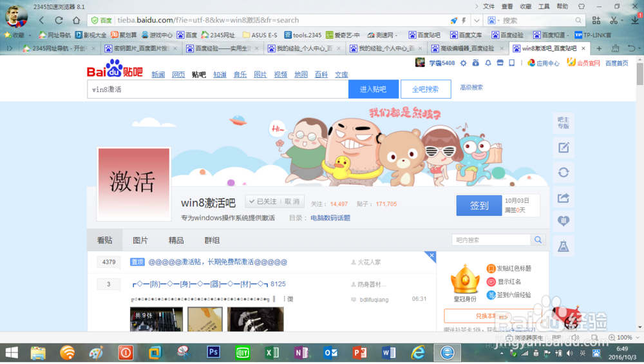
Task: Open the 工具 menu
Action: click(544, 6)
